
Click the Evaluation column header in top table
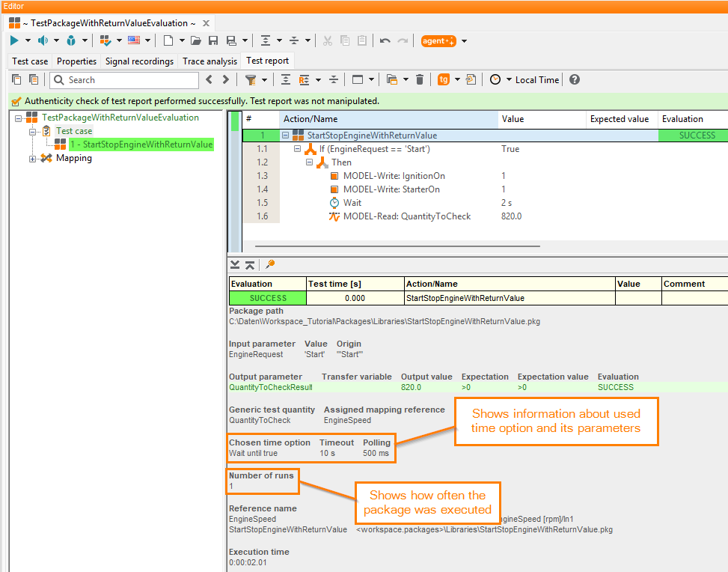pyautogui.click(x=693, y=119)
